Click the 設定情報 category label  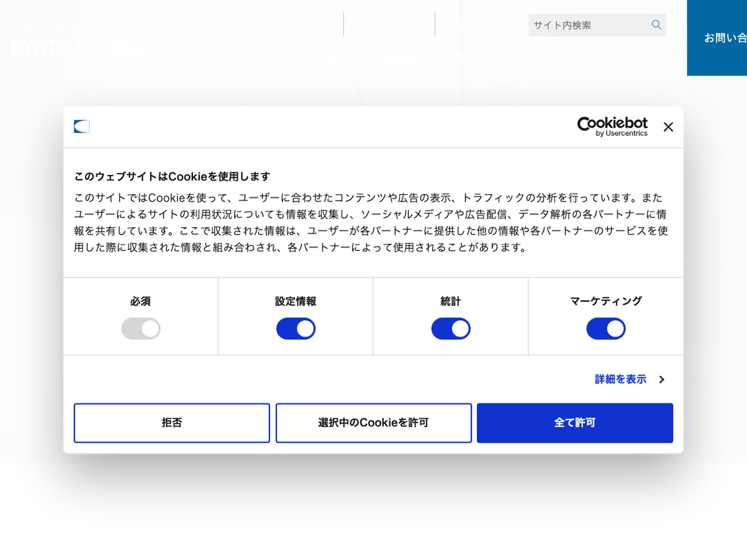pyautogui.click(x=296, y=301)
